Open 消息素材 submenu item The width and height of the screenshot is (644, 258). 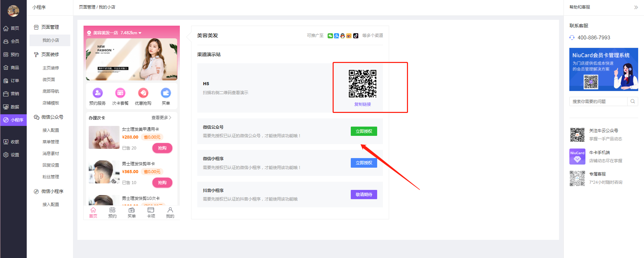[51, 154]
